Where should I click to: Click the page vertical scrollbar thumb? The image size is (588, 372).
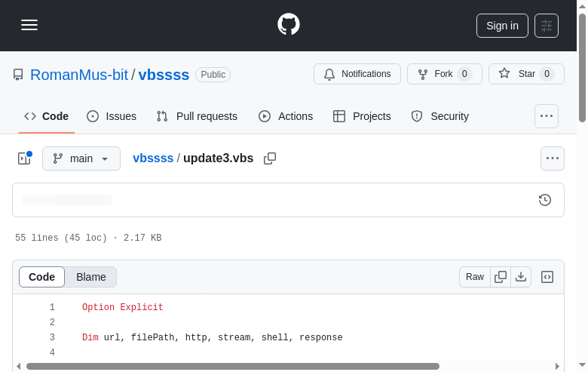(582, 68)
